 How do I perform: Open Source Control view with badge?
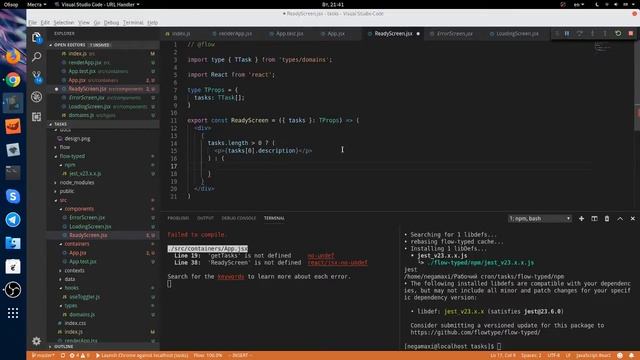(x=36, y=77)
